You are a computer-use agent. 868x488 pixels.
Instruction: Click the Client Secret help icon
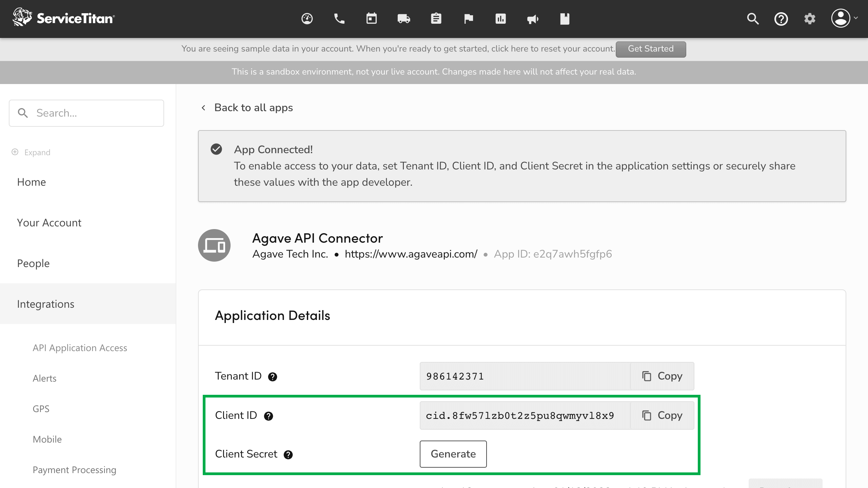(288, 455)
